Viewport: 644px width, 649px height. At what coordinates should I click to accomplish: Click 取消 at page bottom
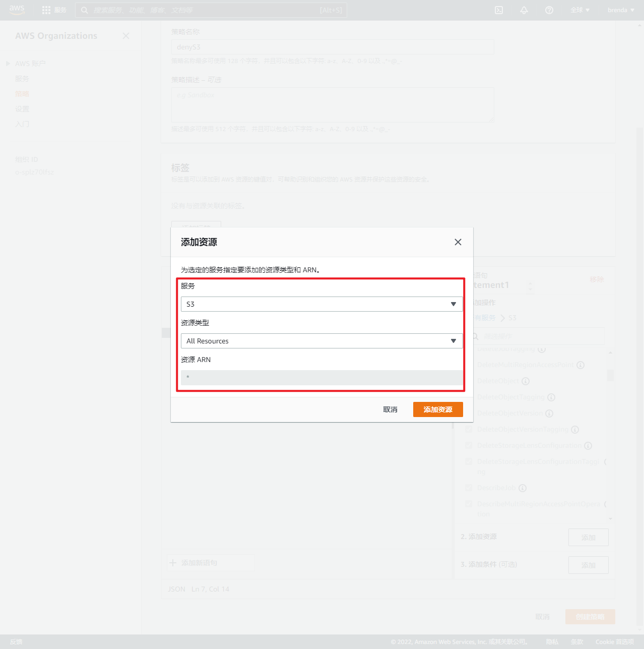coord(542,617)
